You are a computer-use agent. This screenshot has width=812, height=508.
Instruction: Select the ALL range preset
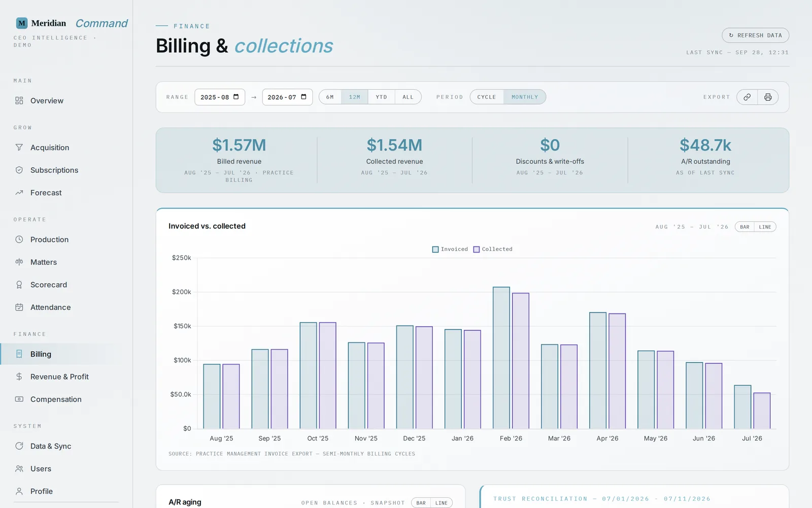(x=408, y=97)
